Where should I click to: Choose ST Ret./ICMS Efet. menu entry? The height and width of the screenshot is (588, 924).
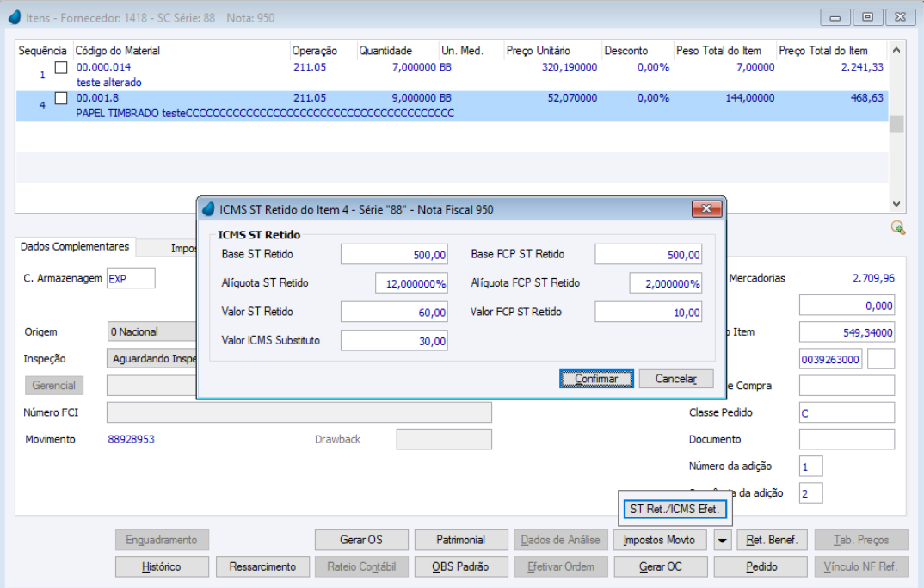[x=675, y=509]
